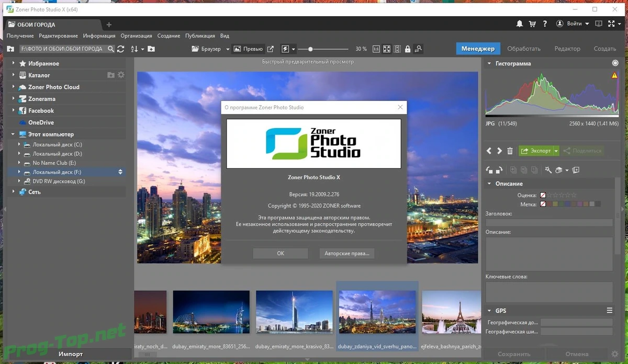Rotate image right
The image size is (628, 364).
pyautogui.click(x=499, y=170)
